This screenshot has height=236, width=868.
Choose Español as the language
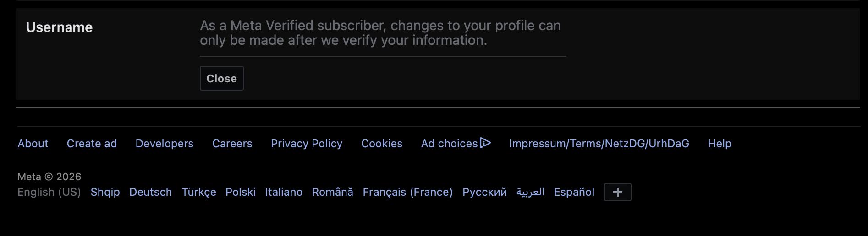(x=574, y=192)
